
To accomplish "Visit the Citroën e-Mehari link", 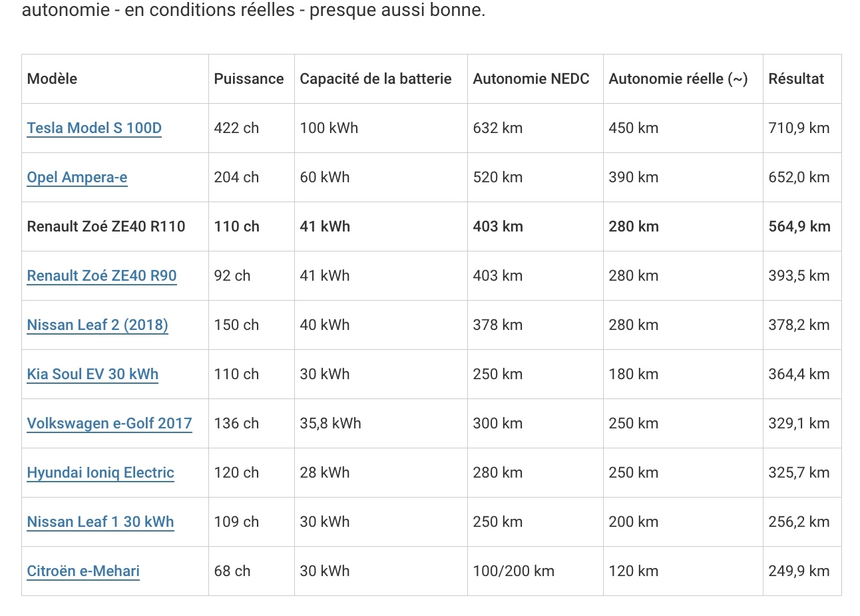I will coord(83,571).
